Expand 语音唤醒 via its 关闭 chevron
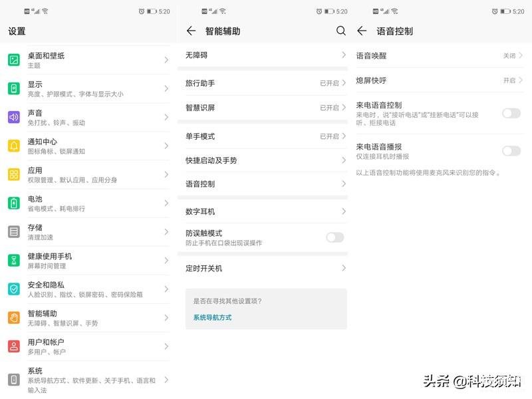Screen dimensions: 532x399 pos(520,56)
